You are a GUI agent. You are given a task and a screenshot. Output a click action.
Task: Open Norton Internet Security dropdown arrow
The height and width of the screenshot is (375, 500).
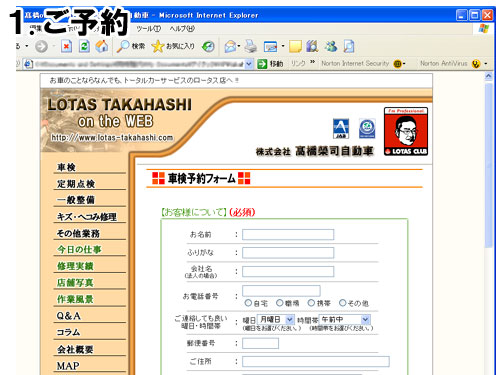coord(404,64)
